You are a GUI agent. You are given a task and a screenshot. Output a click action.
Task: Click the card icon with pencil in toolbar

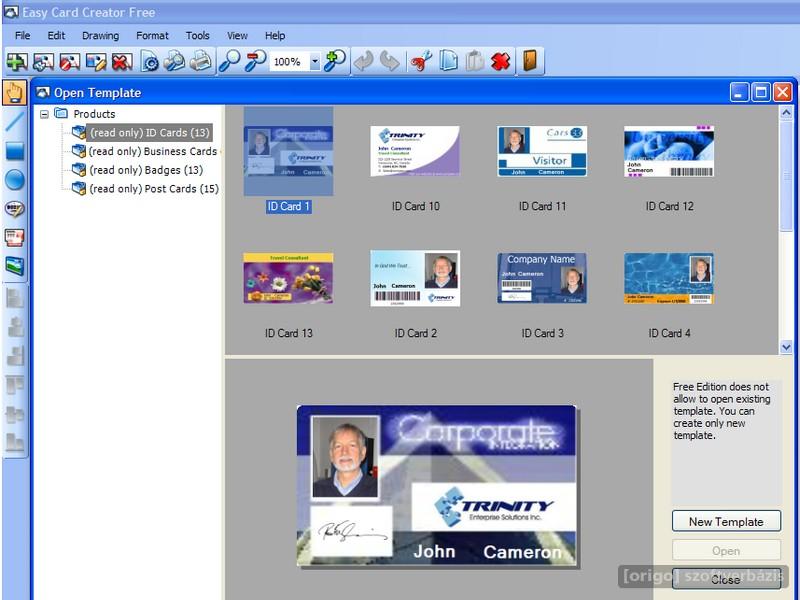coord(96,62)
